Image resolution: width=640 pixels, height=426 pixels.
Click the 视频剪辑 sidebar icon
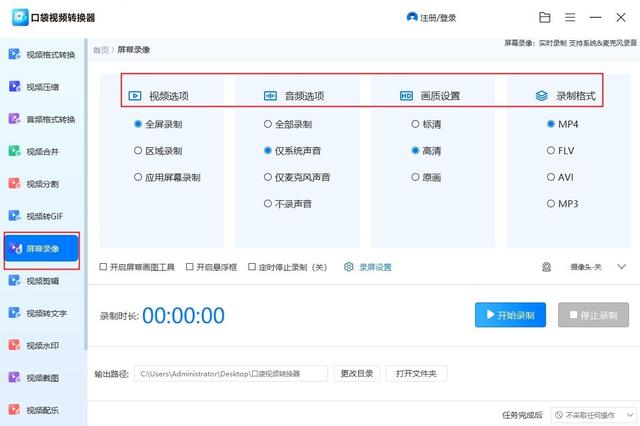pyautogui.click(x=14, y=280)
